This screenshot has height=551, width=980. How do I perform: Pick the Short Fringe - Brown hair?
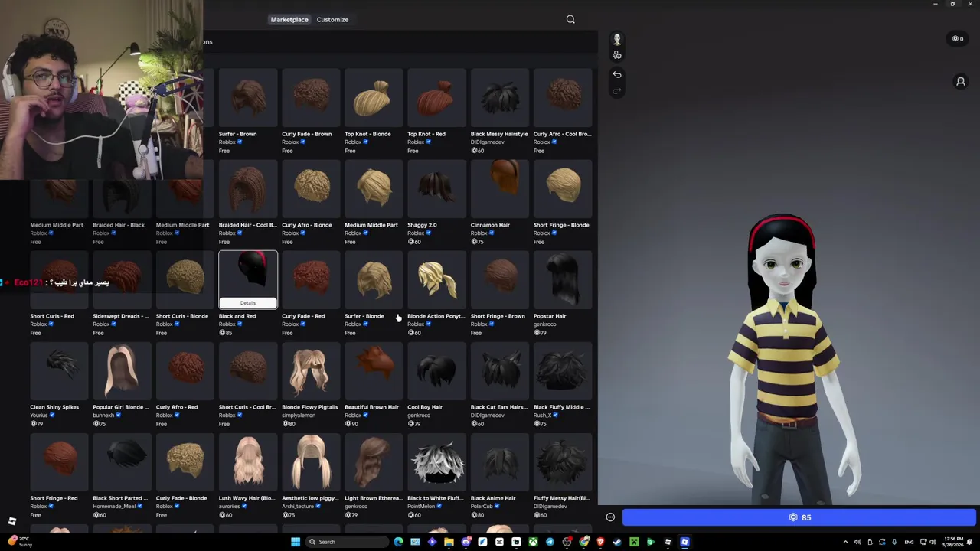pos(499,294)
